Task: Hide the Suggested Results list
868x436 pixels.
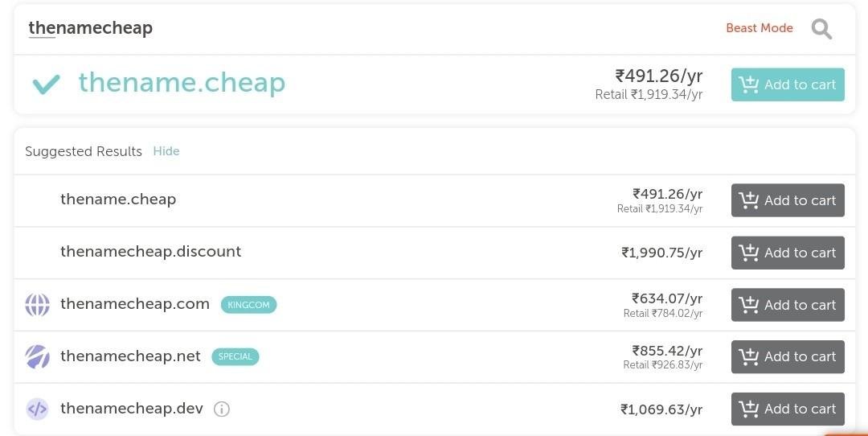Action: 166,151
